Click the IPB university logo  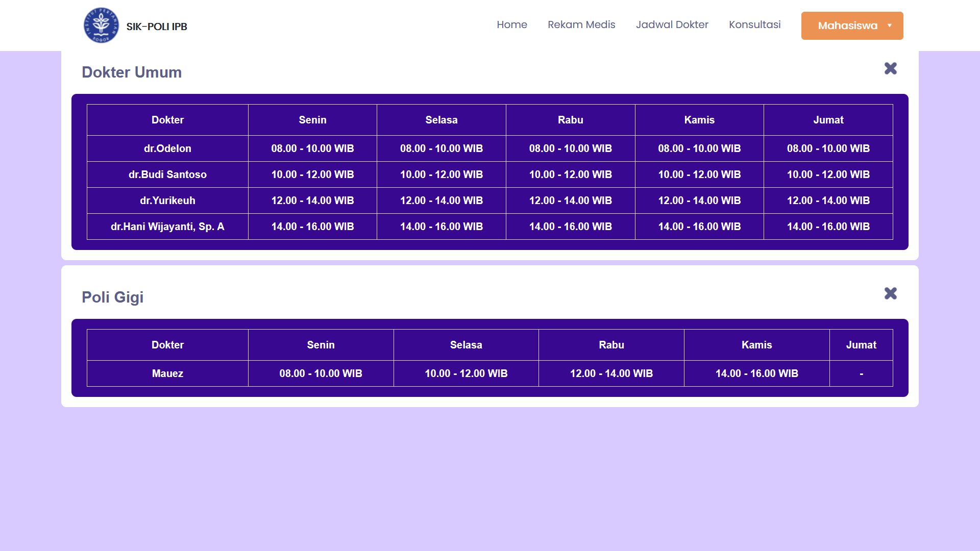pyautogui.click(x=101, y=26)
